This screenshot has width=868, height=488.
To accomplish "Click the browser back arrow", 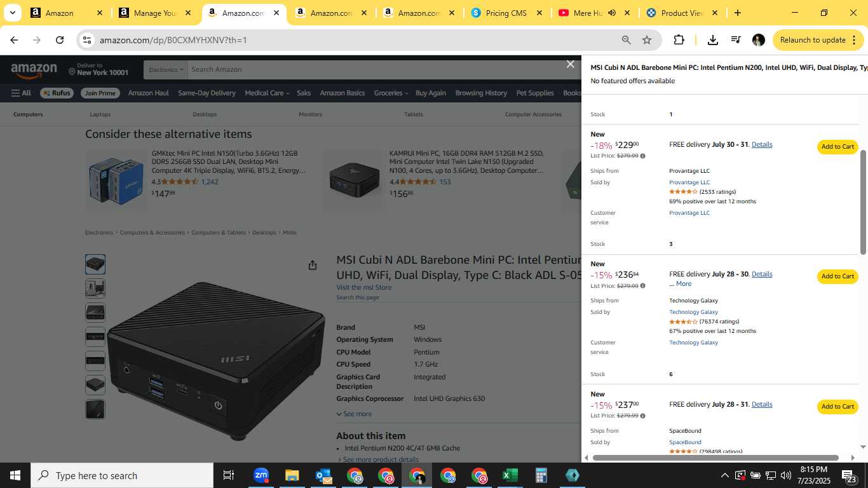I will tap(14, 40).
